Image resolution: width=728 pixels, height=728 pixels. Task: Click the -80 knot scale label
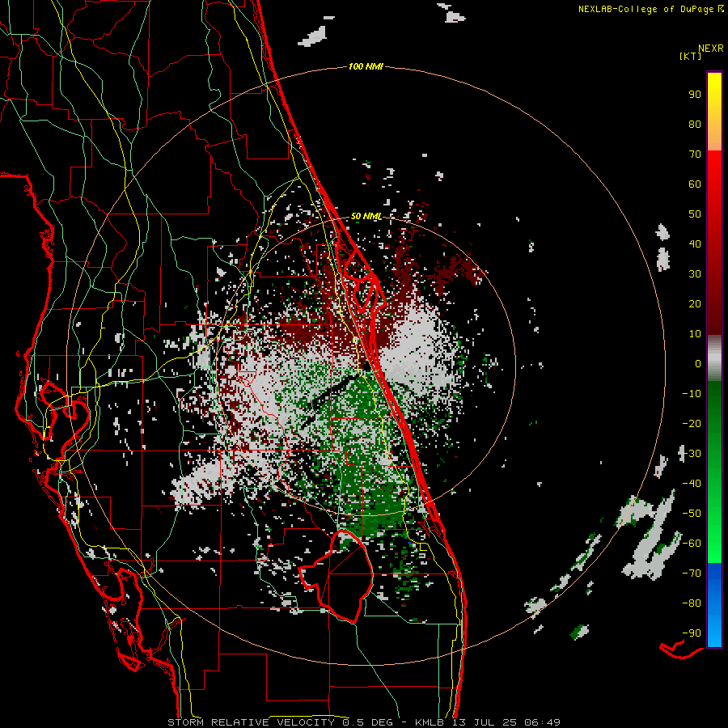click(692, 603)
